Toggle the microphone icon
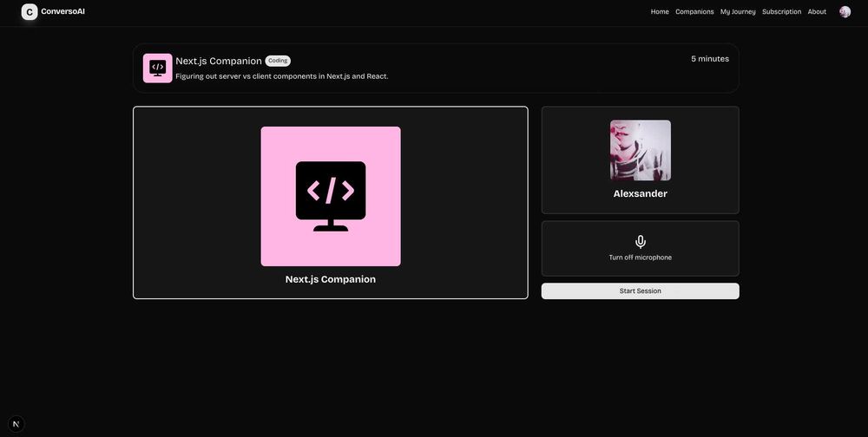This screenshot has height=437, width=868. tap(641, 242)
